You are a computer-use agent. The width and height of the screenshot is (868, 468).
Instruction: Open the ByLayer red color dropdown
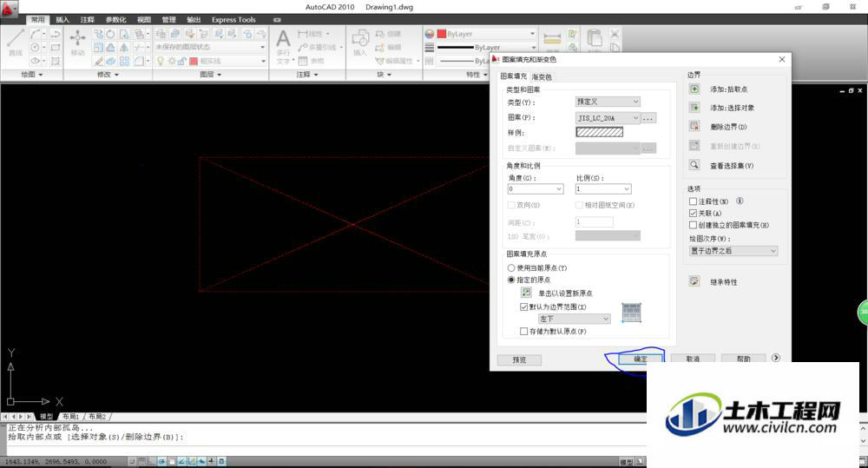[486, 34]
